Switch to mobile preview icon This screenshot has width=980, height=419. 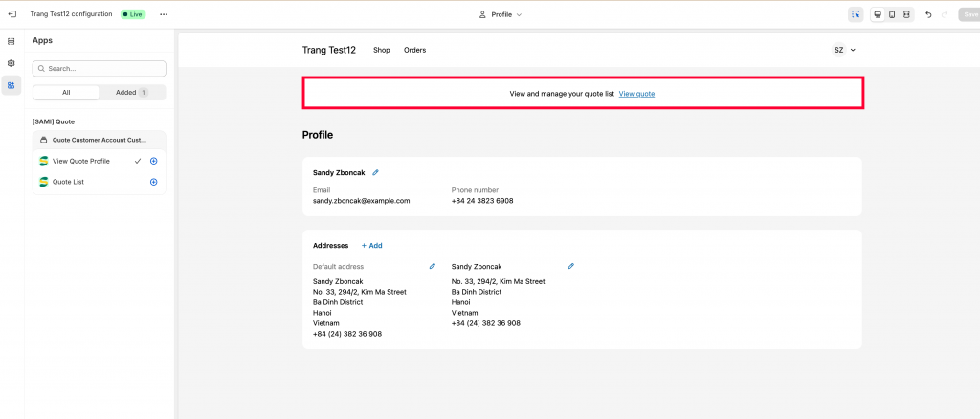click(x=892, y=14)
